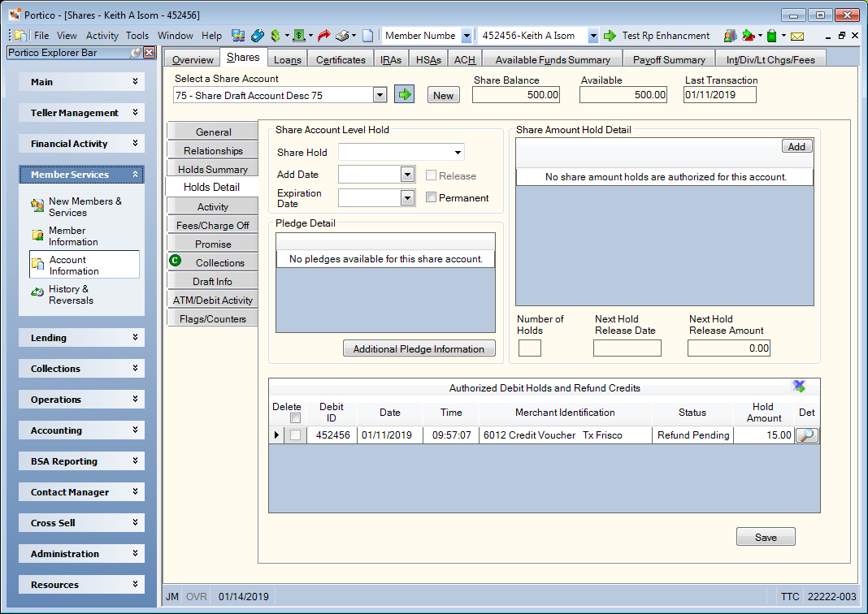This screenshot has width=868, height=614.
Task: Click the green dollar sign toolbar icon
Action: [x=276, y=36]
